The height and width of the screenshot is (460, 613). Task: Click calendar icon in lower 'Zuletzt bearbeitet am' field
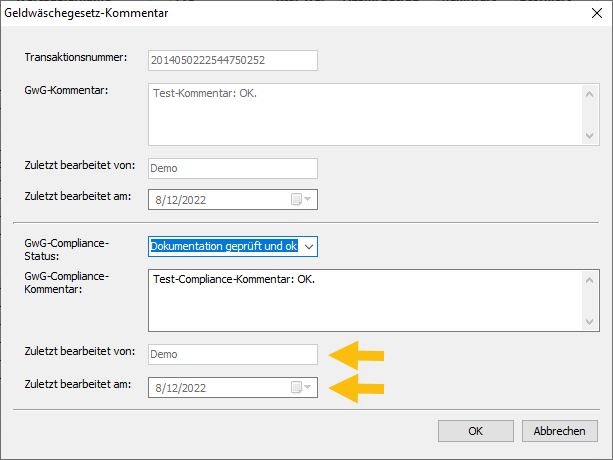point(296,386)
